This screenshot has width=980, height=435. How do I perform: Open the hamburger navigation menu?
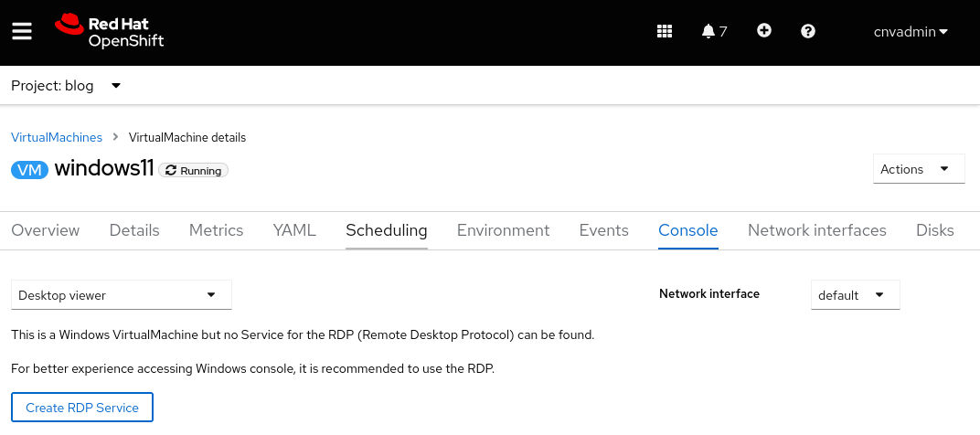pyautogui.click(x=22, y=32)
